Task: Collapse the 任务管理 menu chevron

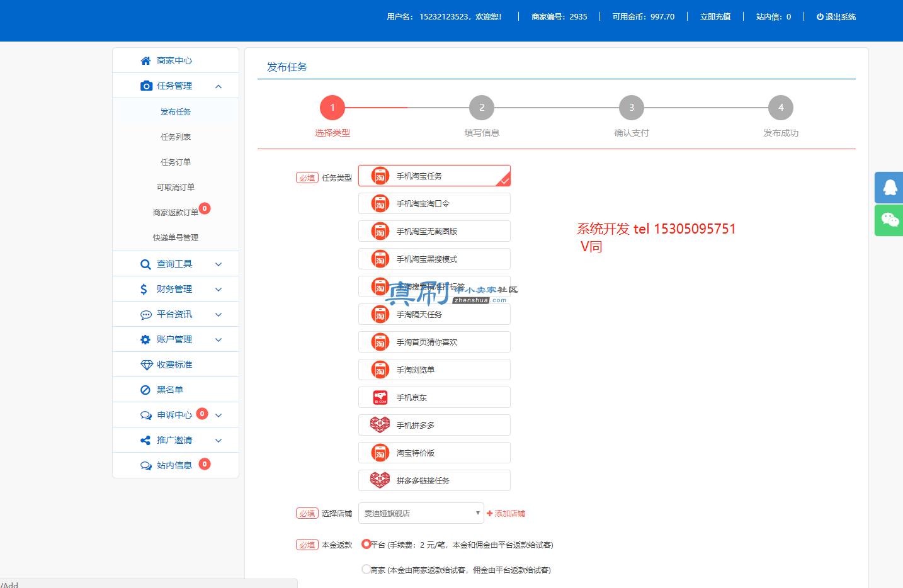Action: [219, 86]
